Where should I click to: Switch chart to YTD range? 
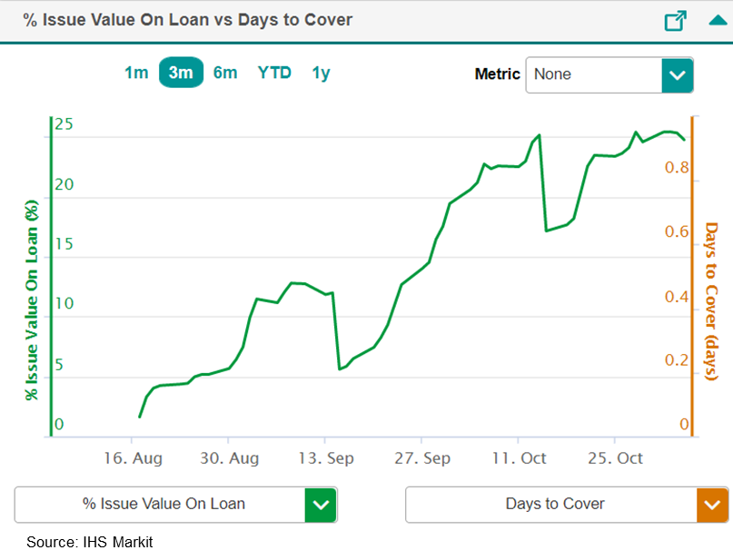coord(274,73)
